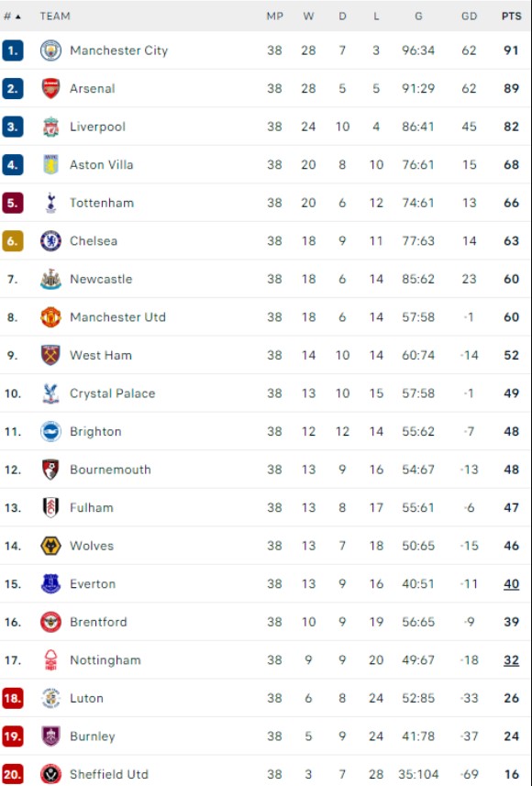Click the Brentford club crest
Image resolution: width=532 pixels, height=786 pixels.
pyautogui.click(x=50, y=622)
